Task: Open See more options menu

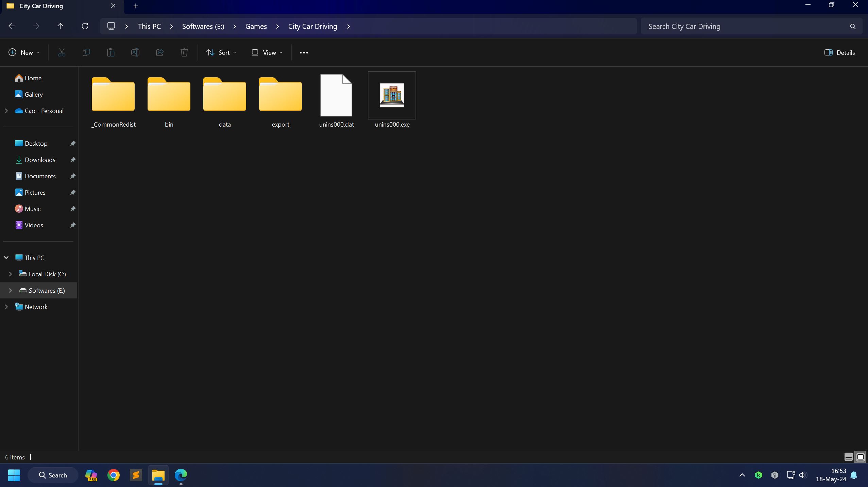Action: 303,52
